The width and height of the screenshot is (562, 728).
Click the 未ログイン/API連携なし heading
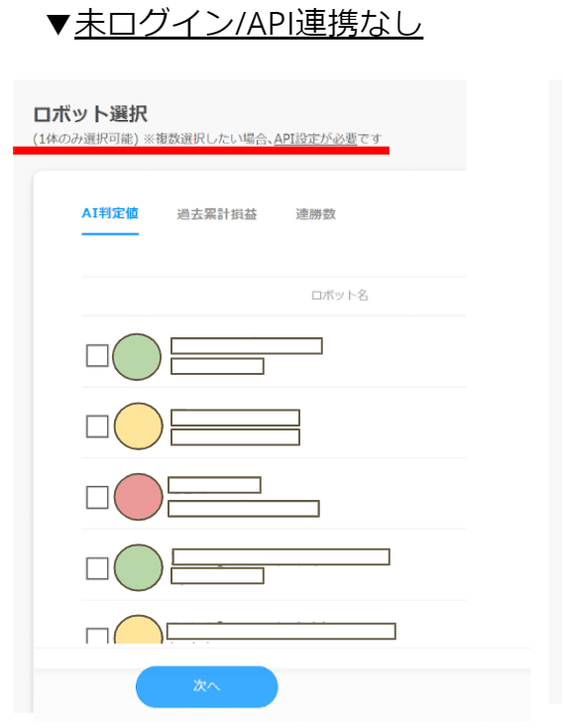[x=248, y=23]
